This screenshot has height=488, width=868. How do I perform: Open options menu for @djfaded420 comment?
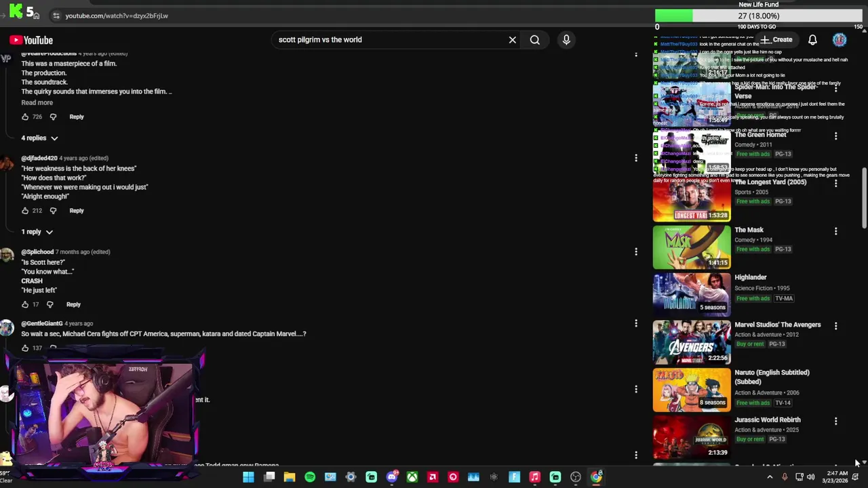[x=636, y=158]
